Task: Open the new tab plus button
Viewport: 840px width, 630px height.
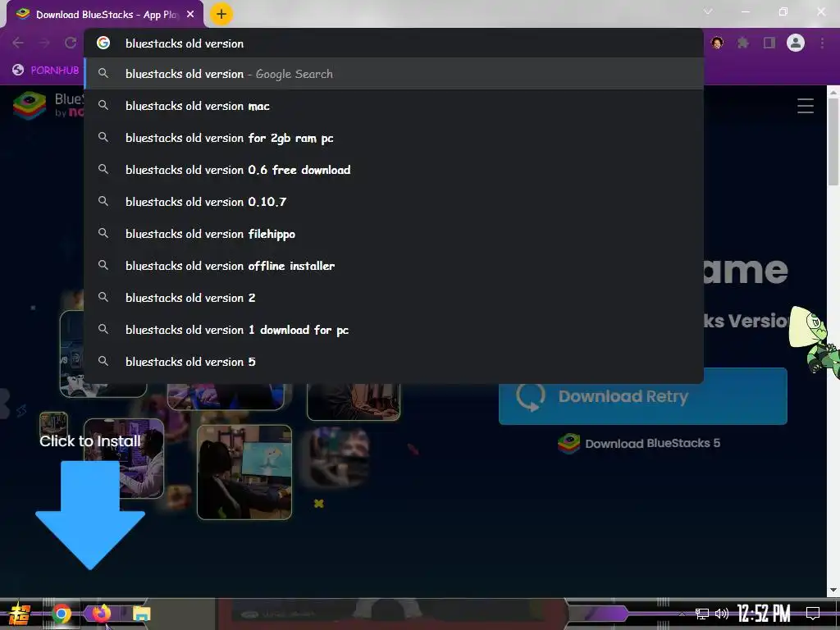Action: click(221, 15)
